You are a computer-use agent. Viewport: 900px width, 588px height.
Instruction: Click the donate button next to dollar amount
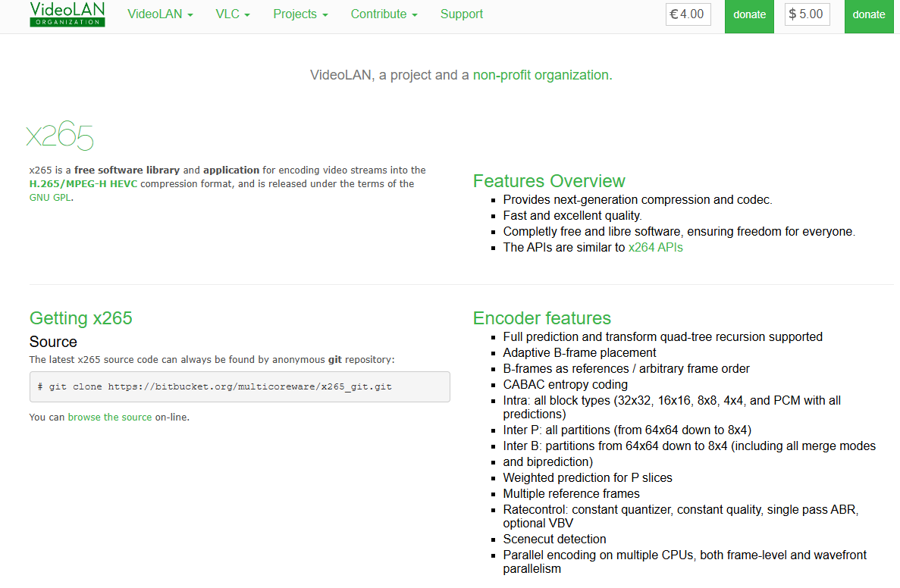868,16
